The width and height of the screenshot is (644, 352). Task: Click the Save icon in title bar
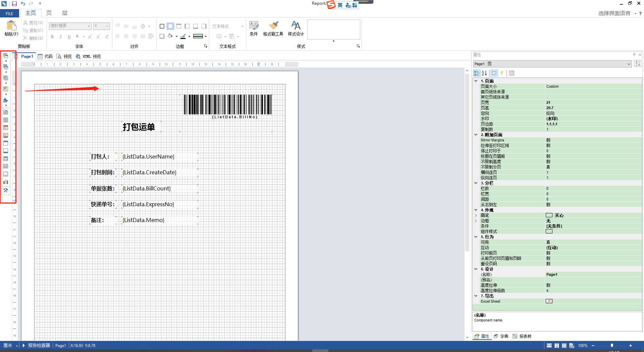(14, 3)
